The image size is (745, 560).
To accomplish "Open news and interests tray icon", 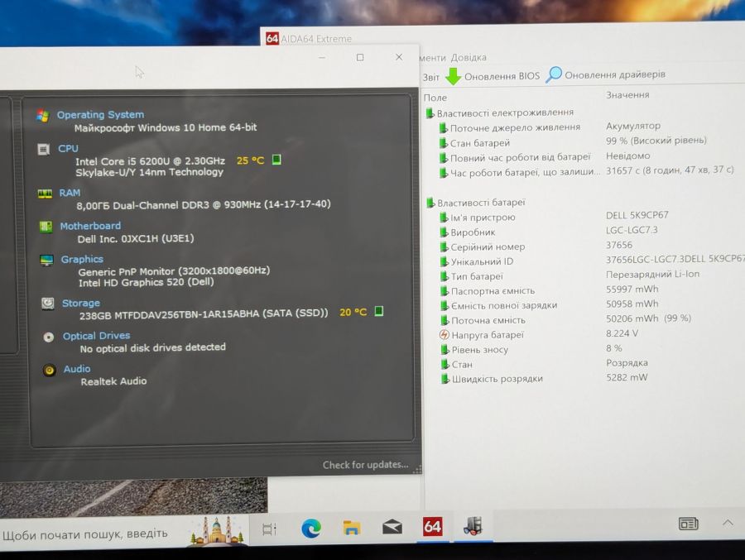I will [x=688, y=524].
